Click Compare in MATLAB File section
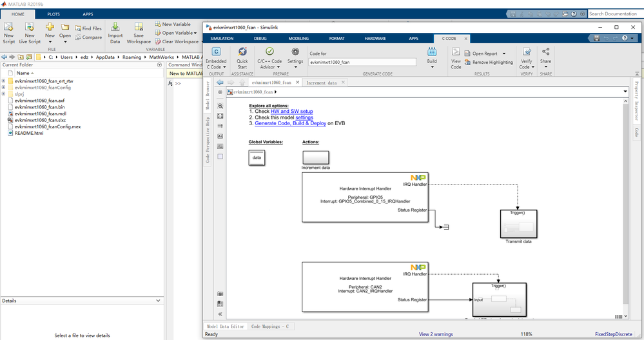 88,37
